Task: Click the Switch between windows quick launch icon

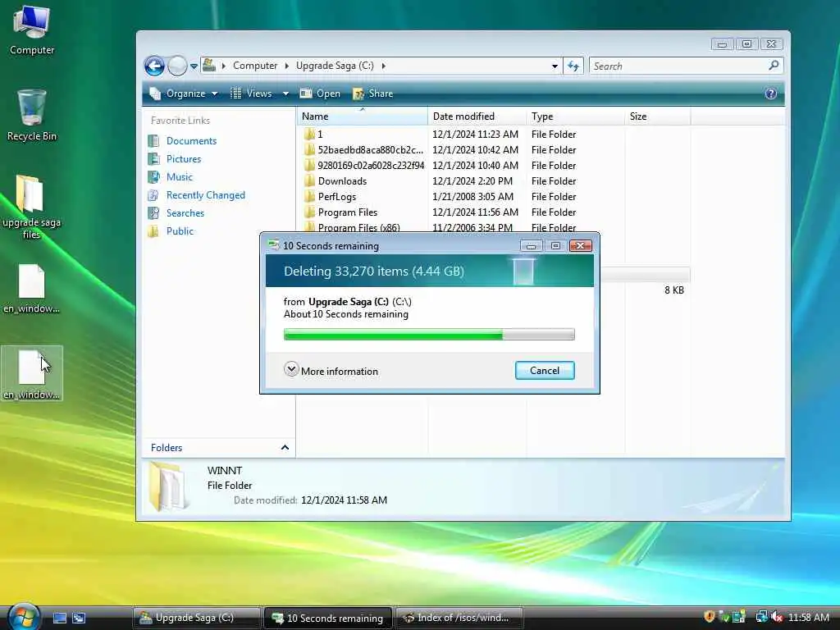Action: coord(79,618)
